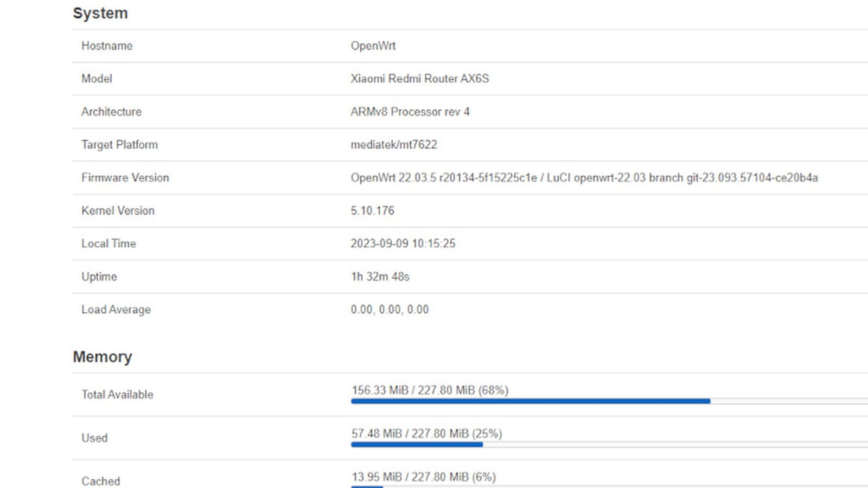Click the Used memory progress bar
This screenshot has height=488, width=868.
tap(610, 445)
